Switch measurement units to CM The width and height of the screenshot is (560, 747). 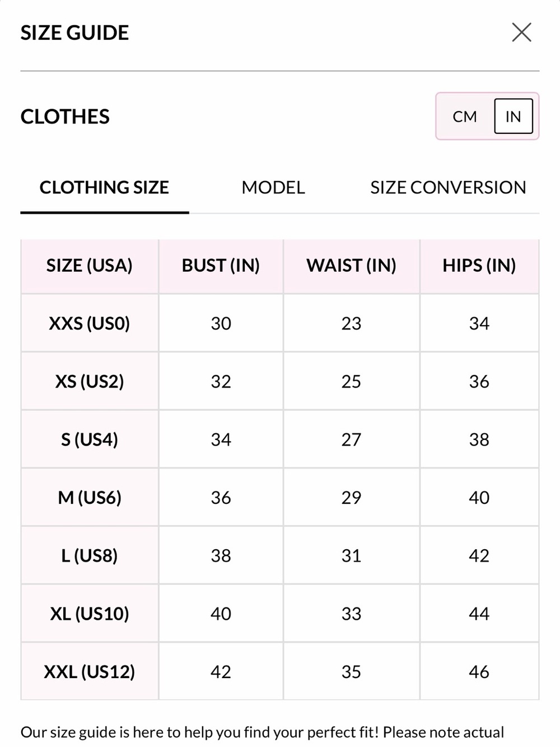click(465, 117)
